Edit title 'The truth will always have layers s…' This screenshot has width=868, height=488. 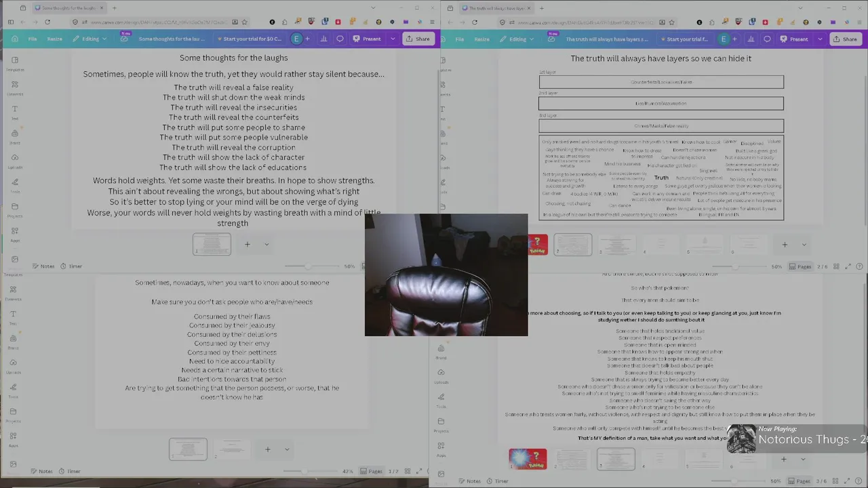pyautogui.click(x=607, y=39)
